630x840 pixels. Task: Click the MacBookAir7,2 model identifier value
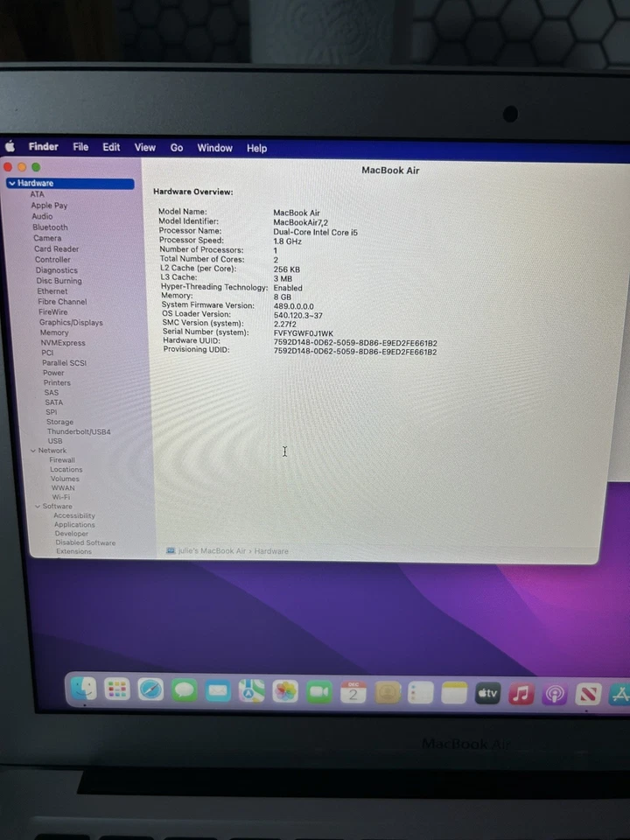[x=300, y=222]
